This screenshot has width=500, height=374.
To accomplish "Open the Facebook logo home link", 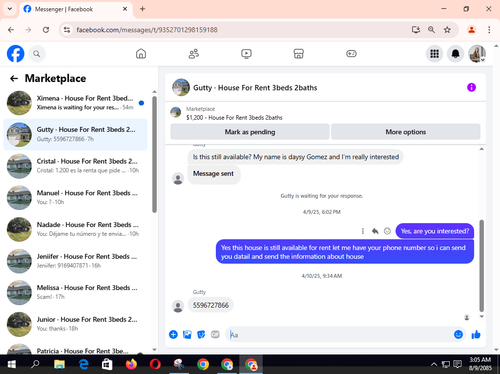I will pos(15,54).
